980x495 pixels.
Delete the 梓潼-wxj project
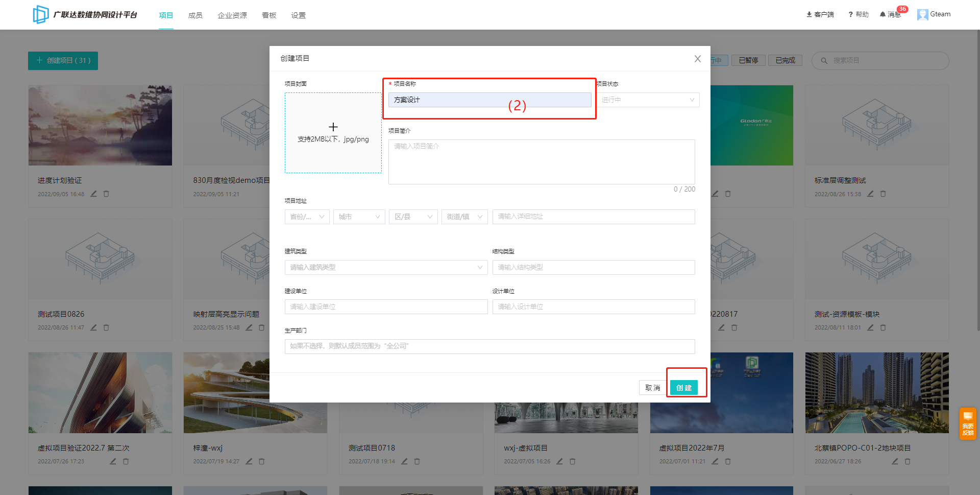click(261, 461)
